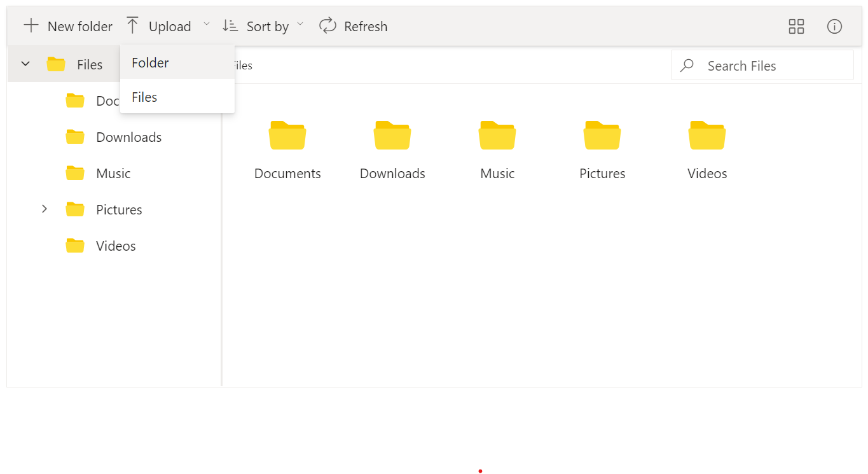Click the Pictures label in main pane
This screenshot has height=474, width=868.
[x=602, y=174]
